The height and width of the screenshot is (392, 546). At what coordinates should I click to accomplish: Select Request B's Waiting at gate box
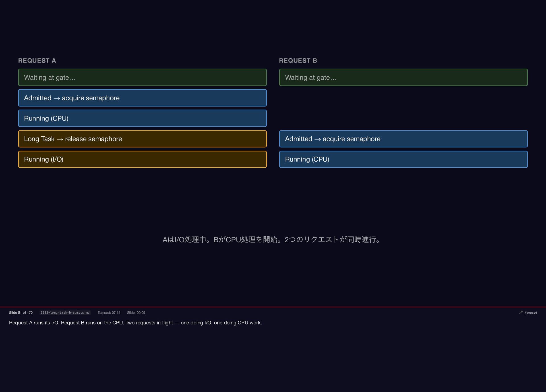403,77
